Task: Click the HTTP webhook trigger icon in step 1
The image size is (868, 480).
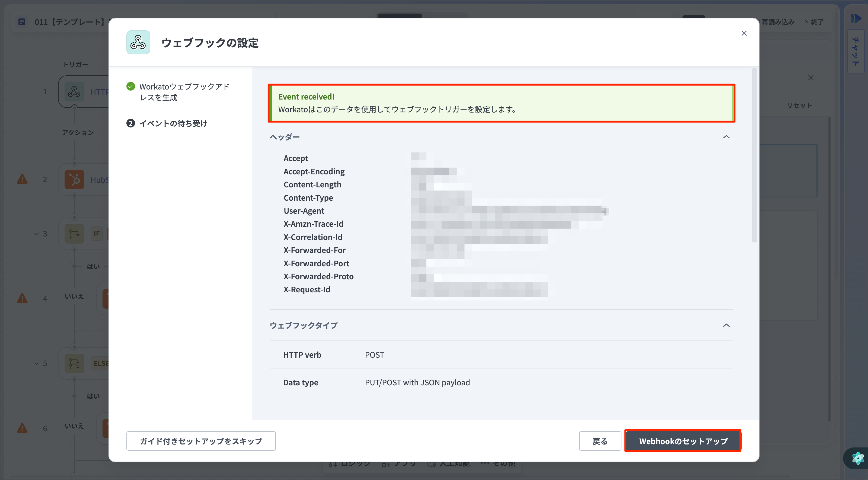Action: [x=74, y=92]
